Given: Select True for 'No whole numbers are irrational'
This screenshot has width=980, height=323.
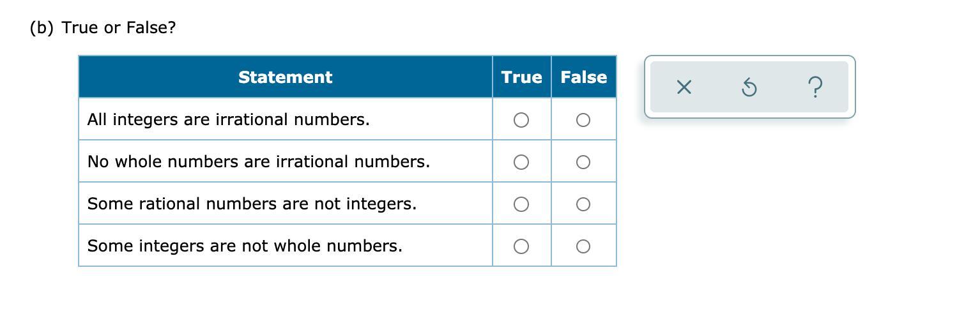Looking at the screenshot, I should tap(521, 162).
